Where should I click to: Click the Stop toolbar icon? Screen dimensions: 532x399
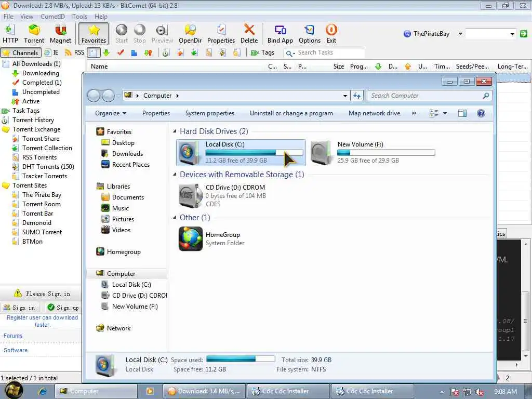coord(139,34)
